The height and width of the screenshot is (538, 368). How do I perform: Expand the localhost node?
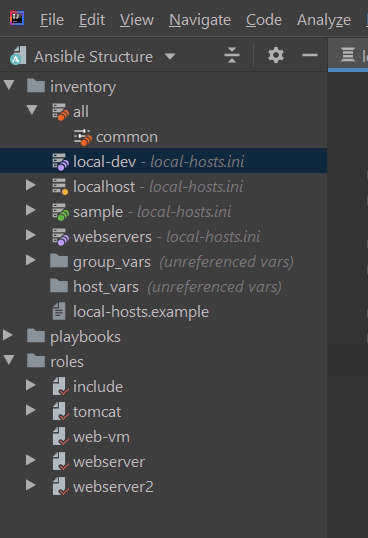[31, 185]
